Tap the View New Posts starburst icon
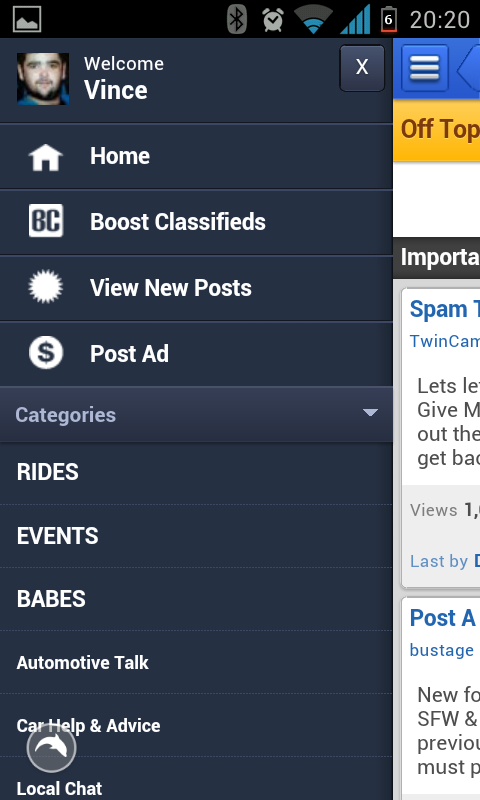The width and height of the screenshot is (480, 800). pos(45,286)
